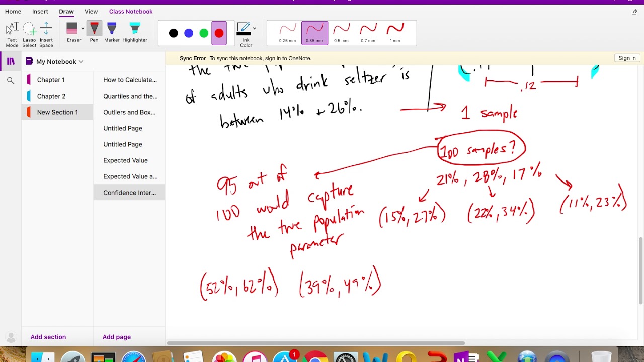Click the vertical scrollbar thumb
Viewport: 644px width, 362px height.
point(640,270)
